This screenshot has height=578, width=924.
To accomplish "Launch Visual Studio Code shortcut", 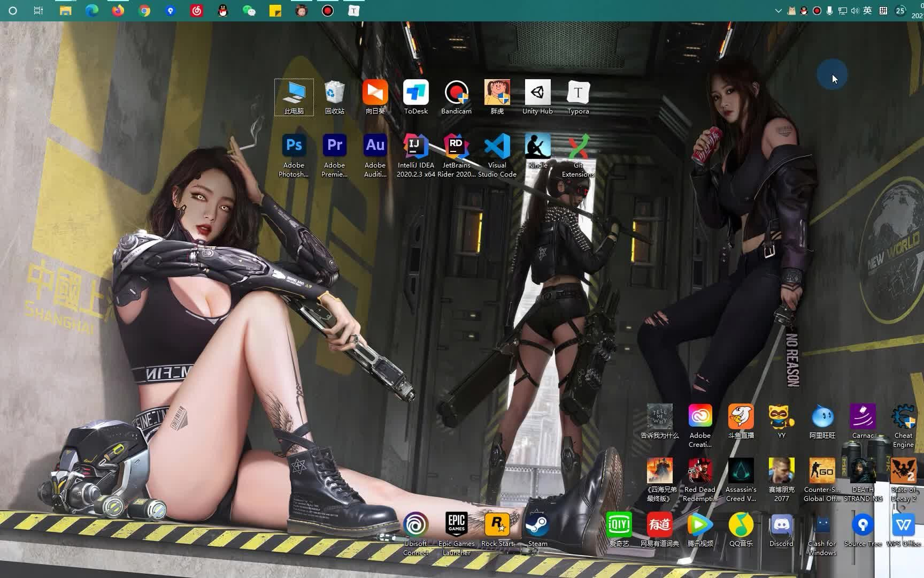I will pos(497,156).
